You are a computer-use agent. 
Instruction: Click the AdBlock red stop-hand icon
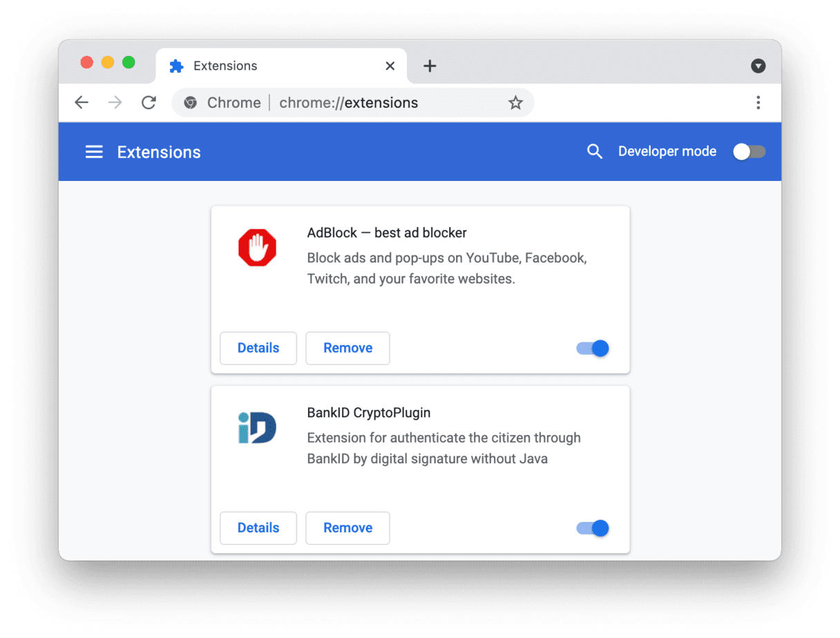257,248
